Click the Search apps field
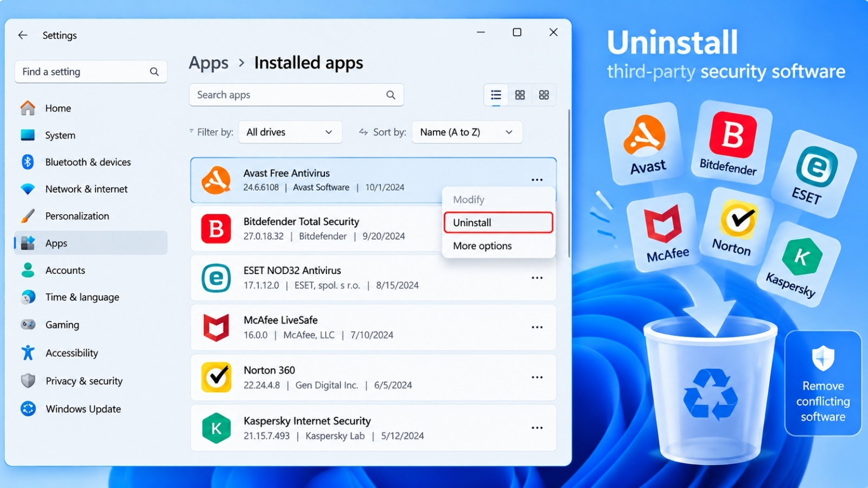Viewport: 868px width, 488px height. point(296,95)
